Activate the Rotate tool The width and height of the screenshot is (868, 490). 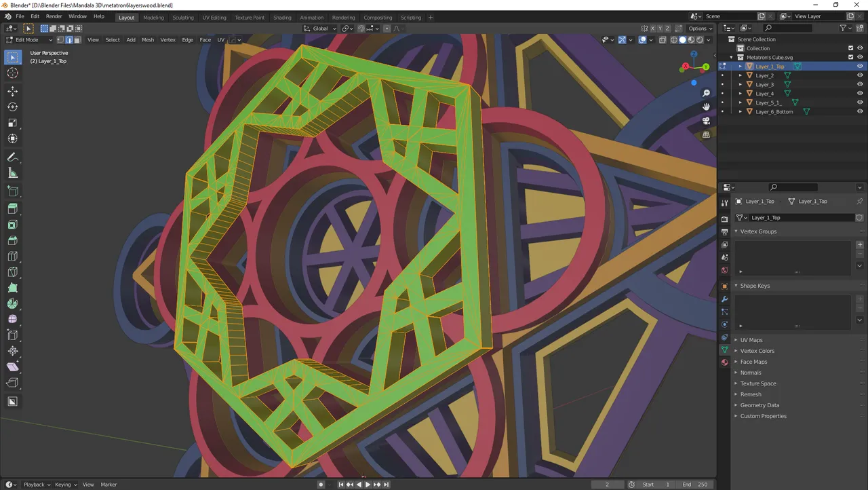[12, 107]
